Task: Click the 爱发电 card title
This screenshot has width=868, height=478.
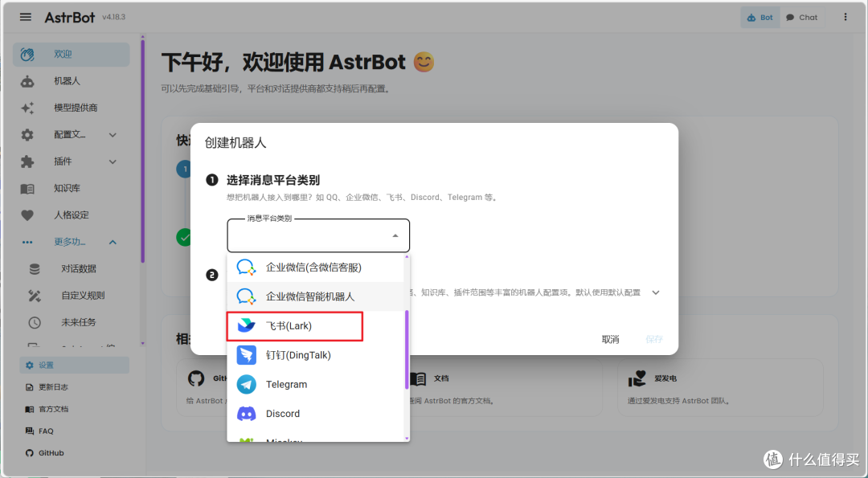Action: point(665,378)
